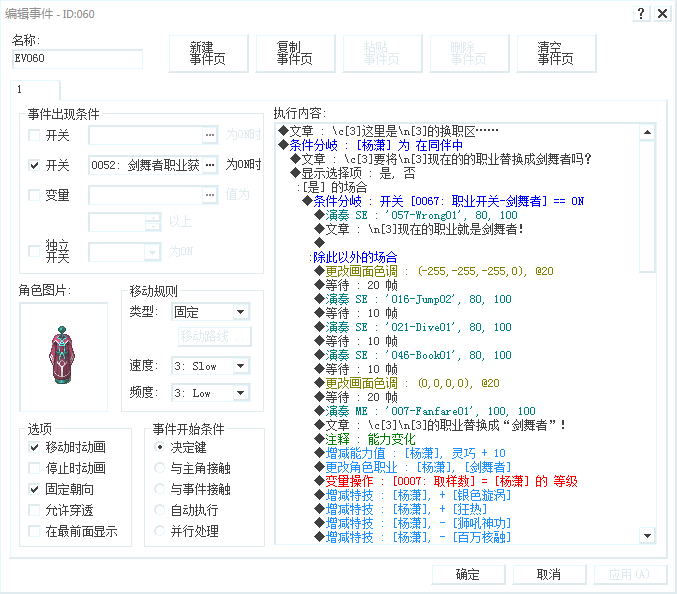Uncheck 移动时动画 option
This screenshot has width=677, height=594.
pos(34,447)
